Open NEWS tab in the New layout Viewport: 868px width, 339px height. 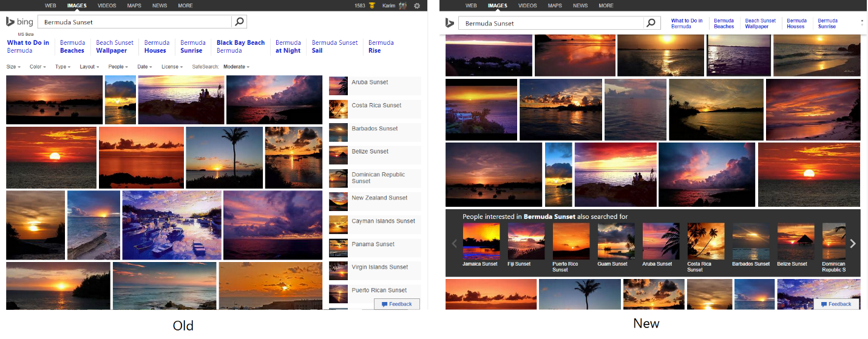[x=580, y=5]
